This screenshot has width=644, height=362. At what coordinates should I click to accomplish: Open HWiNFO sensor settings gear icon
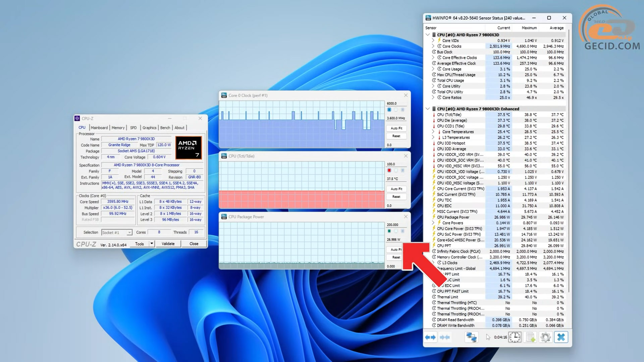(546, 337)
